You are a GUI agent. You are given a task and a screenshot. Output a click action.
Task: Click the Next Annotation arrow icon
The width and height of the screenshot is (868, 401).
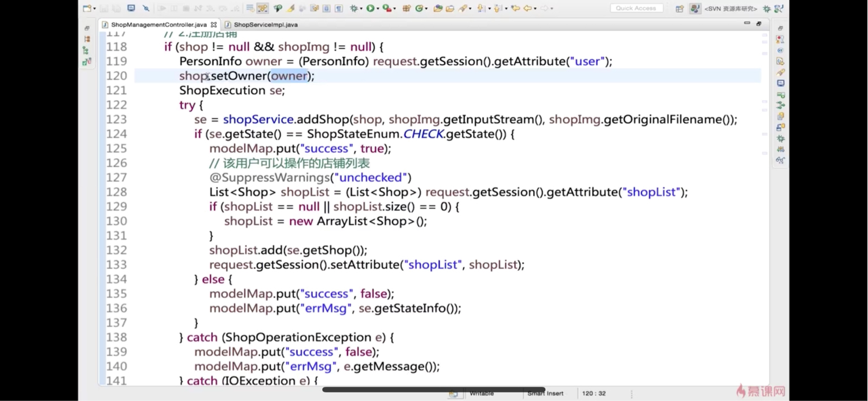[481, 8]
